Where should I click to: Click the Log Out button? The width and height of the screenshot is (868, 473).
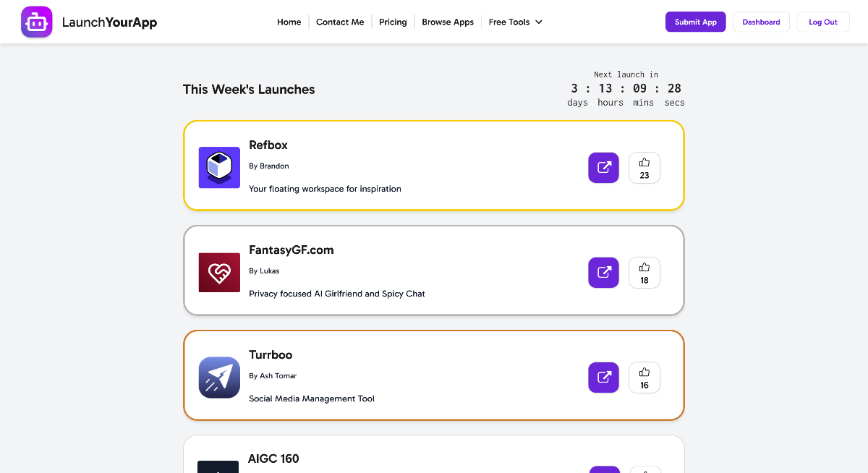tap(822, 22)
